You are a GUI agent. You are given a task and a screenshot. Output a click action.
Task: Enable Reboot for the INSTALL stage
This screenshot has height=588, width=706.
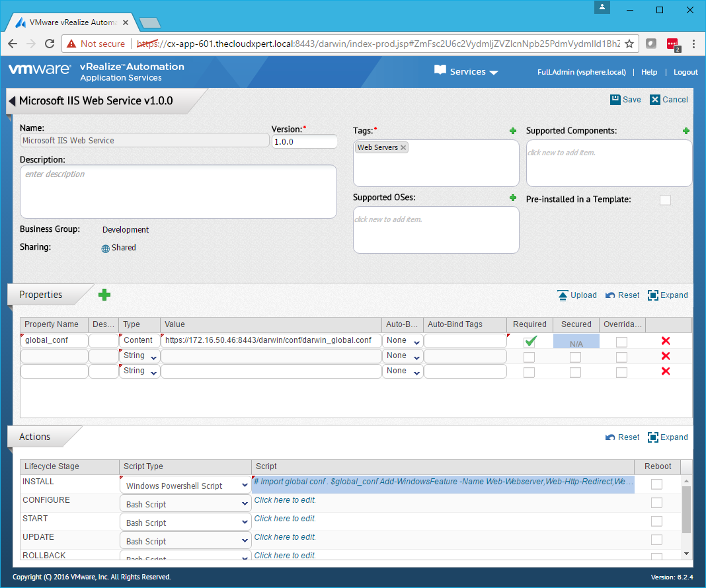coord(656,484)
